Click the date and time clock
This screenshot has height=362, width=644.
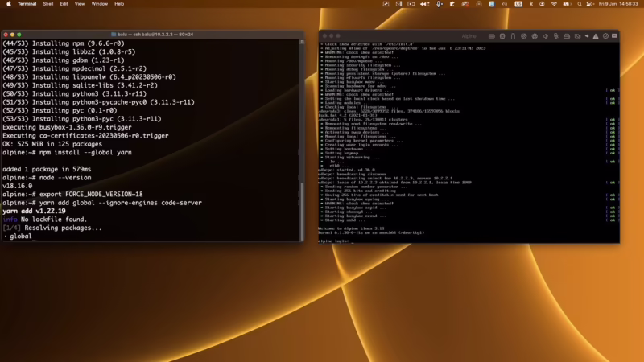point(620,4)
